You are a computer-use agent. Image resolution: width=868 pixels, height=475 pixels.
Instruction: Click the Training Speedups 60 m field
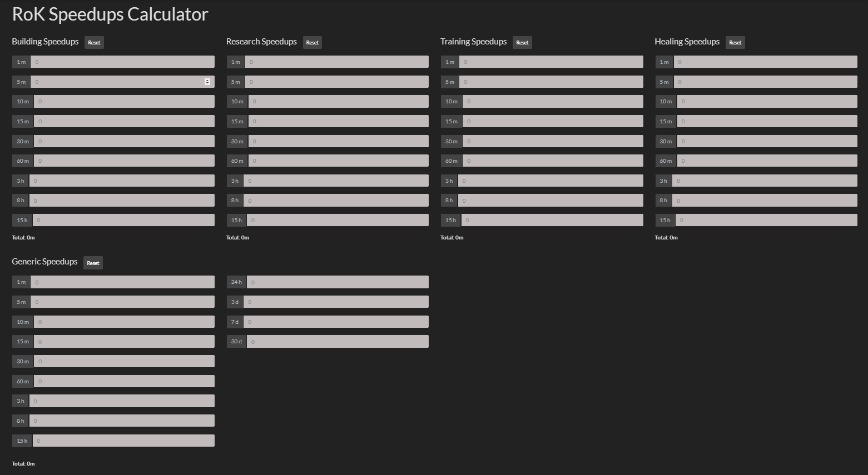(553, 161)
